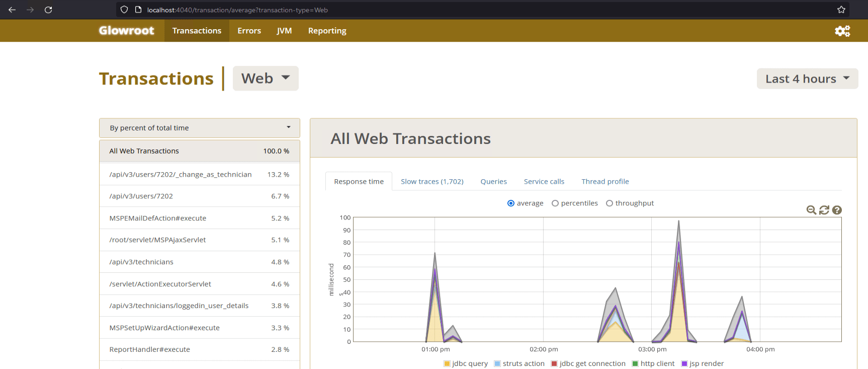Viewport: 868px width, 369px height.
Task: Select the percentiles radio button
Action: point(555,203)
